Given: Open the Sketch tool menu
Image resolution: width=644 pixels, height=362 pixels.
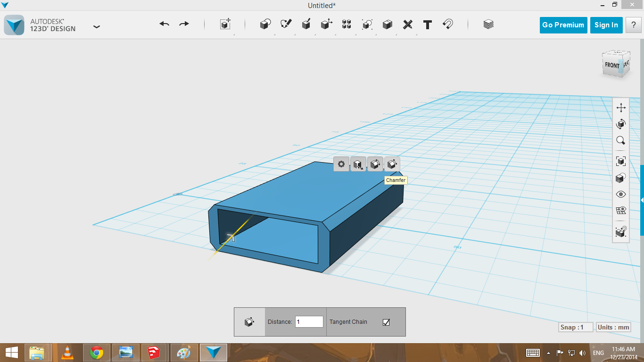Looking at the screenshot, I should (x=286, y=25).
